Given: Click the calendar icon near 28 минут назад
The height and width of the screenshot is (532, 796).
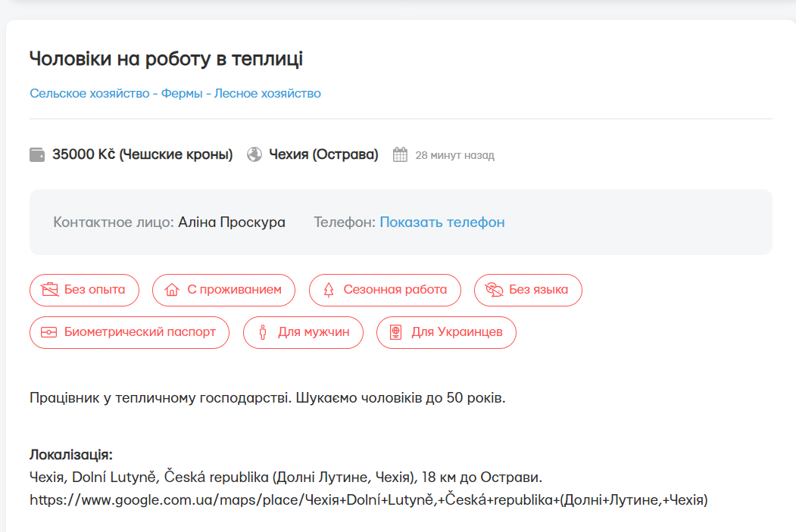Looking at the screenshot, I should [x=399, y=154].
